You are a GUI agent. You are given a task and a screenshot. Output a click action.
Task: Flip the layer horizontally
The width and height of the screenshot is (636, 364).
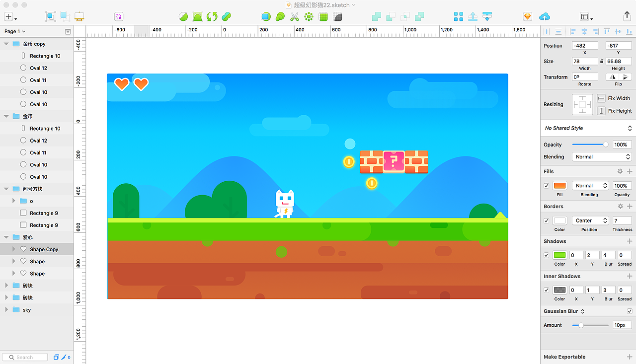[613, 77]
